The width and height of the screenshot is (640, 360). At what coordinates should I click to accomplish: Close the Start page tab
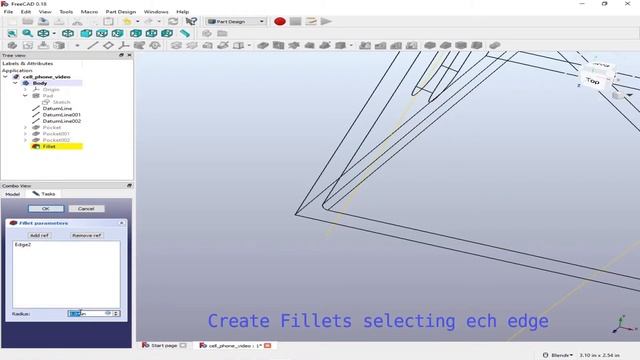coord(183,346)
